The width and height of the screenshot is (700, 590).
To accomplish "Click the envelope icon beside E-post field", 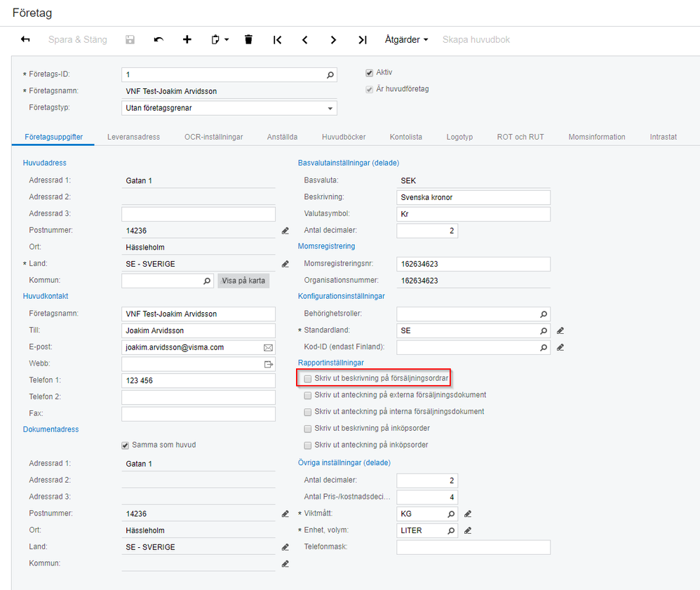I will (x=268, y=347).
